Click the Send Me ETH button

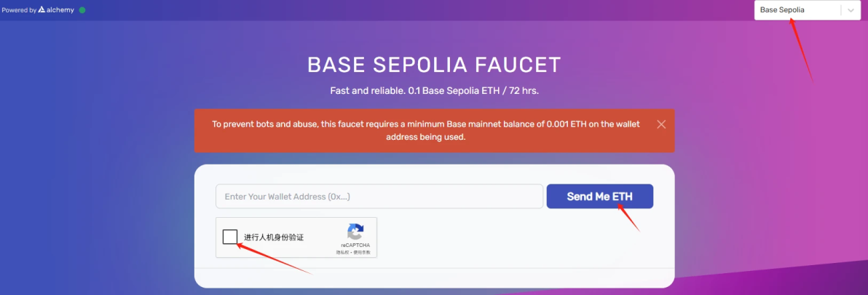click(x=599, y=197)
